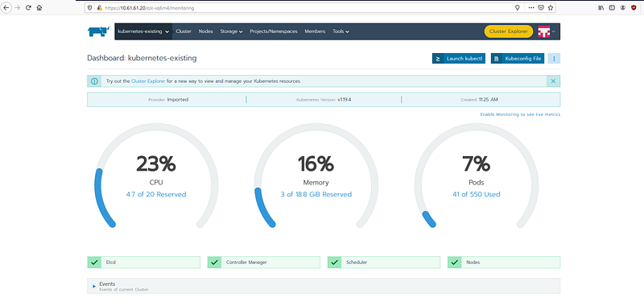The width and height of the screenshot is (644, 306).
Task: Click the Etcd status box
Action: pyautogui.click(x=144, y=262)
